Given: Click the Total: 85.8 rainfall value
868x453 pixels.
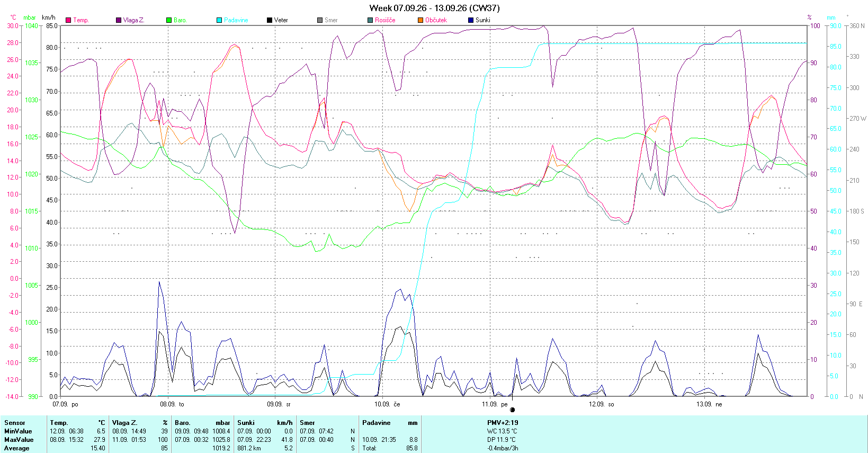Looking at the screenshot, I should coord(390,448).
